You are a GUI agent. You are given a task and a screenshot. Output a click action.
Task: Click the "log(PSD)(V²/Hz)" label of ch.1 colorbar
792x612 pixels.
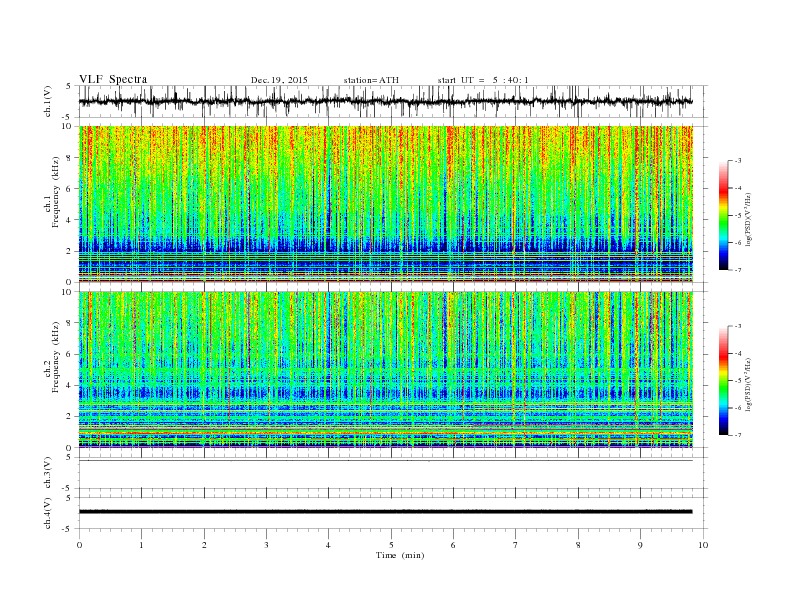tap(749, 219)
